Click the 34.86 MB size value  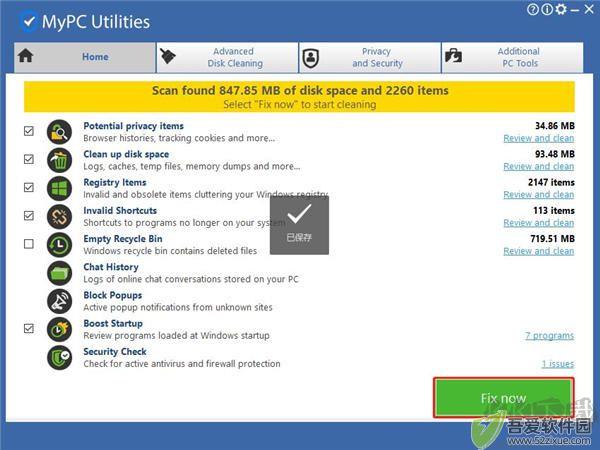pos(554,126)
